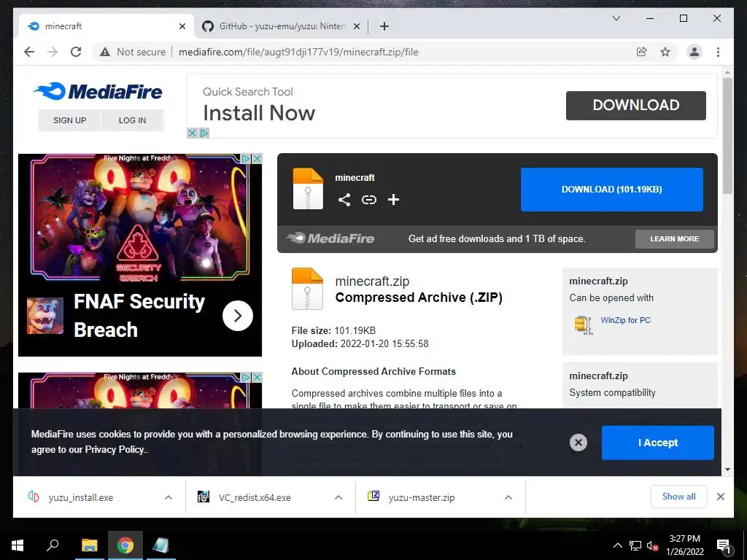This screenshot has width=747, height=560.
Task: Click the Not secure warning icon
Action: [105, 52]
